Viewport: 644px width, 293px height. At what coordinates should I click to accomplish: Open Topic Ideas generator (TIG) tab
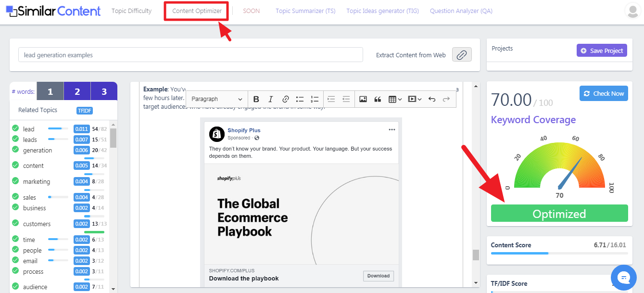[x=383, y=11]
